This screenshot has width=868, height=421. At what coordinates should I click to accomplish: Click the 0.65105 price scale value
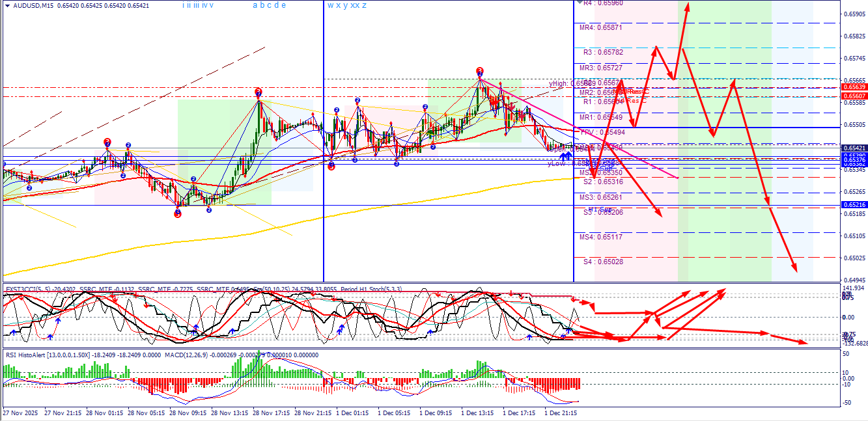tap(854, 236)
